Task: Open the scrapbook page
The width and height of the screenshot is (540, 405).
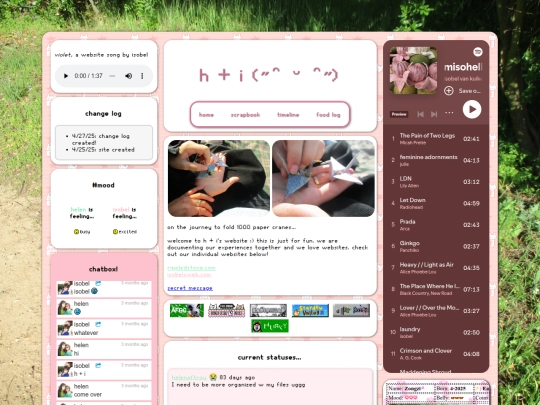Action: pos(245,115)
